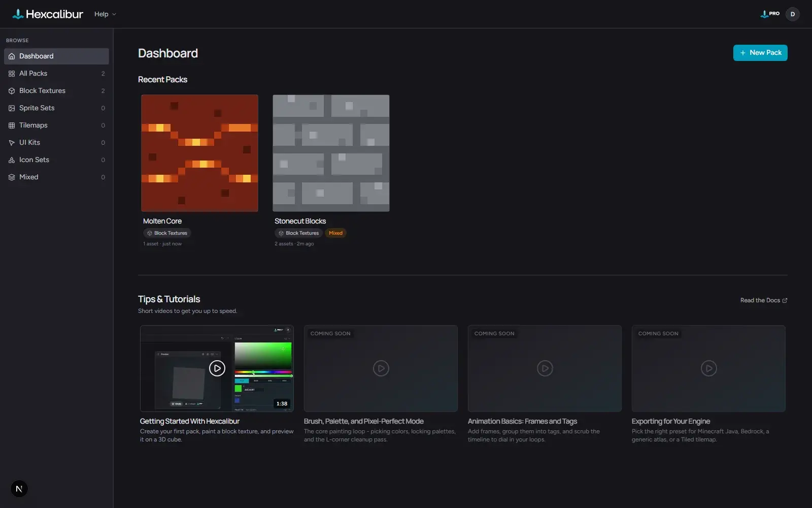This screenshot has width=812, height=508.
Task: Open the user avatar labeled D
Action: 792,14
